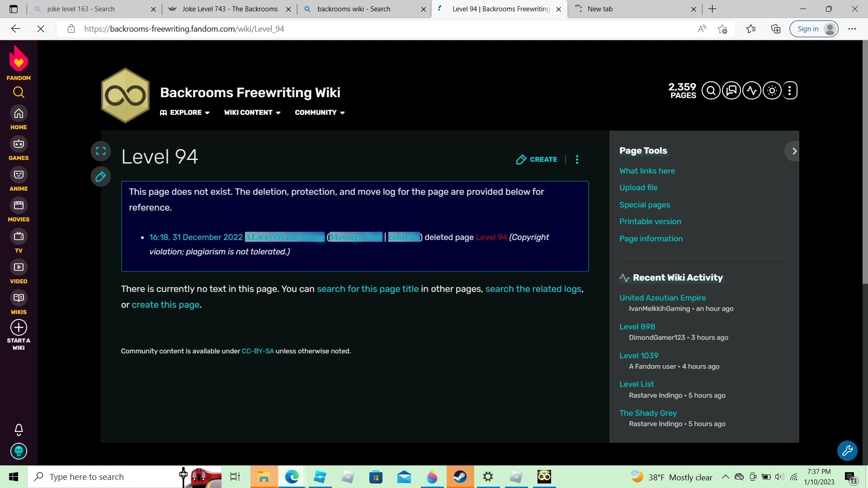Viewport: 868px width, 488px height.
Task: Collapse the Page Tools right rail
Action: 794,151
